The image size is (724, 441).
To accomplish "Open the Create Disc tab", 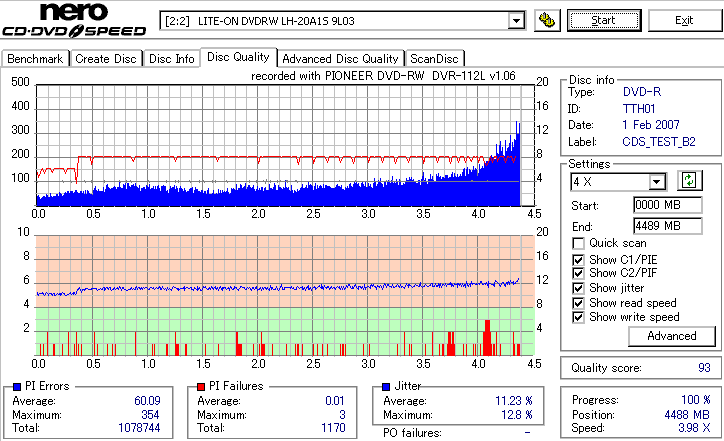I will 106,59.
